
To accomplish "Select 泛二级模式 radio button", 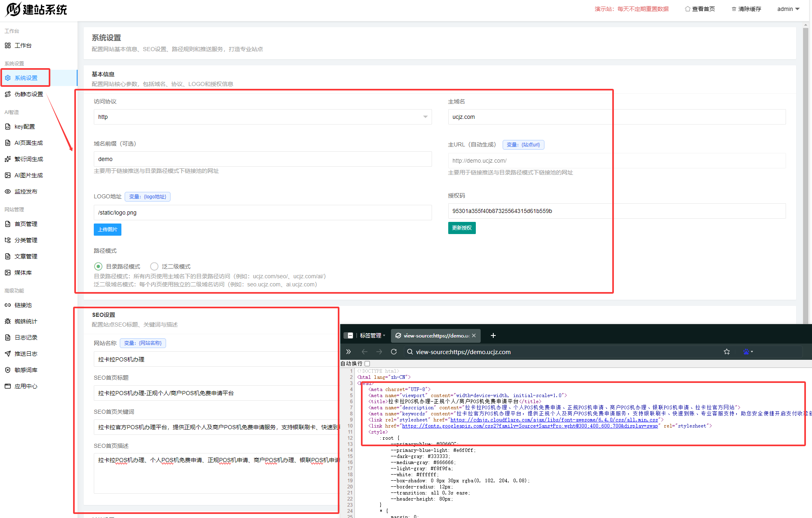I will point(154,267).
